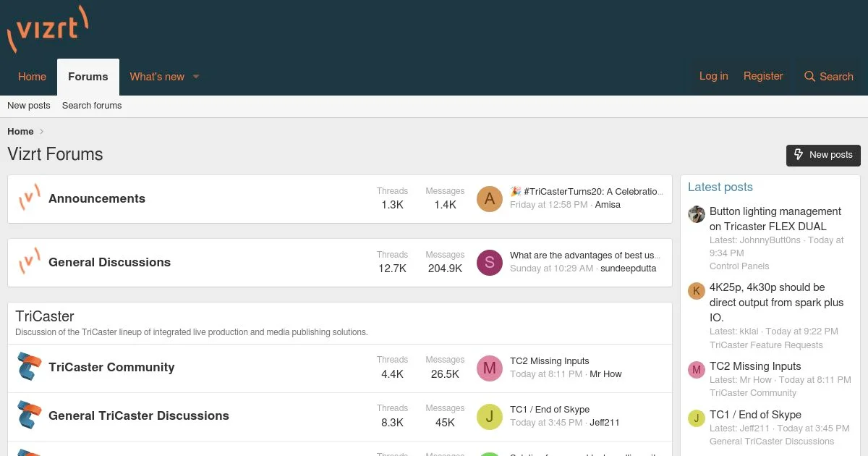This screenshot has height=456, width=868.
Task: Click Register in the navigation bar
Action: [x=763, y=76]
